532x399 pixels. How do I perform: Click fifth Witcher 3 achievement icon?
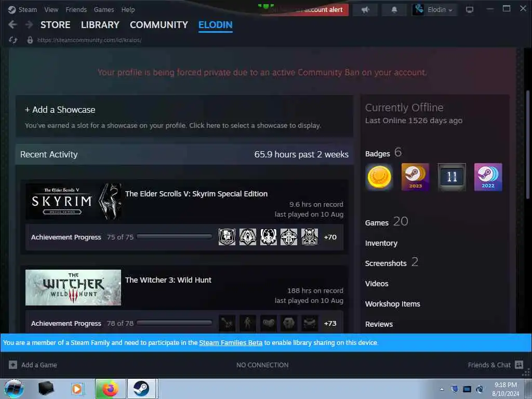(x=310, y=323)
